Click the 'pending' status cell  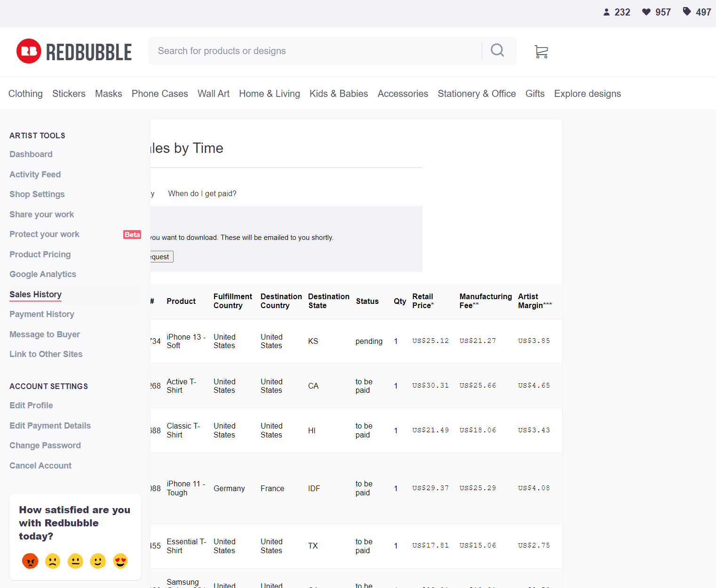point(369,341)
